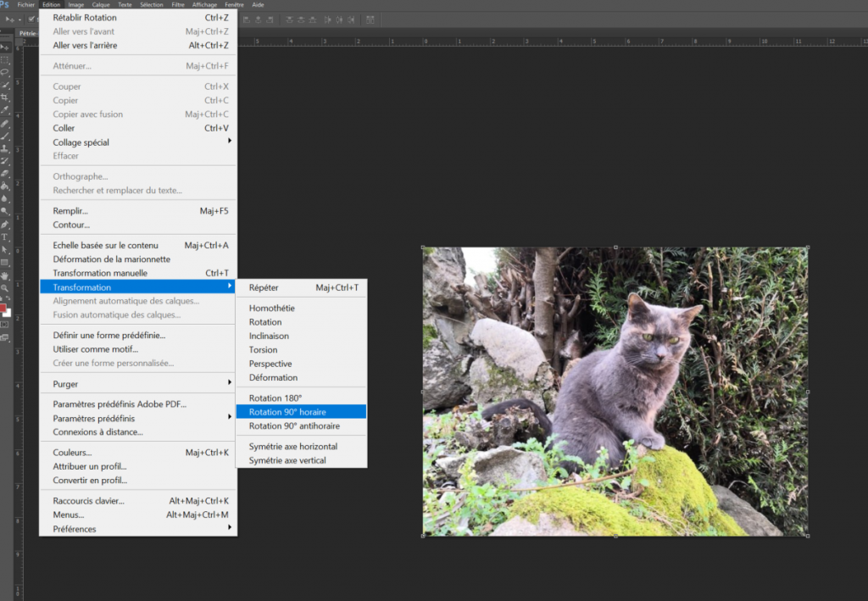This screenshot has height=601, width=868.
Task: Click Echelle basée sur le contenu
Action: click(138, 245)
